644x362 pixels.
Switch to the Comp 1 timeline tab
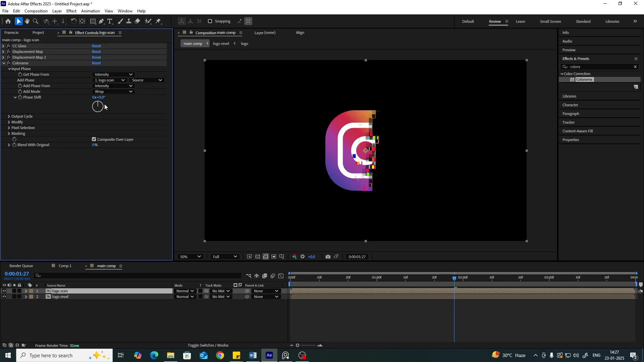click(65, 266)
